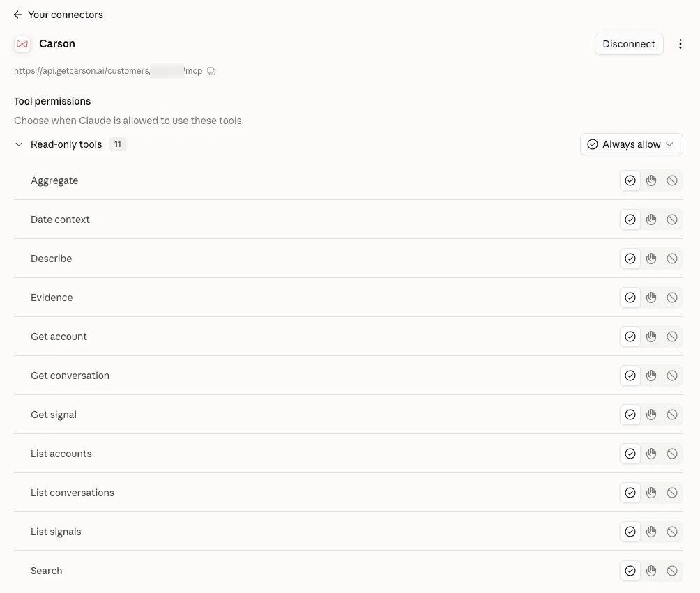Require approval for Get conversation
Image resolution: width=700 pixels, height=593 pixels.
[651, 376]
